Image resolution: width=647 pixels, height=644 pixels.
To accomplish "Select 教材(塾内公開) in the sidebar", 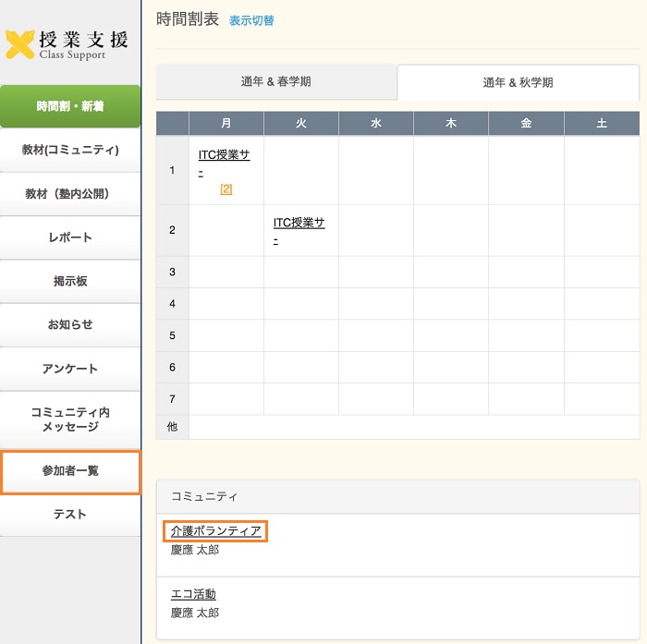I will click(x=70, y=194).
